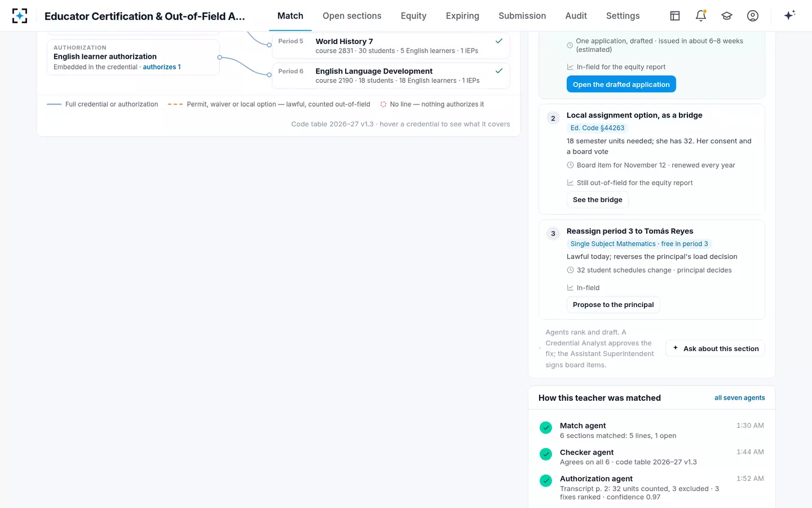The width and height of the screenshot is (812, 508).
Task: Click the Match agent row title
Action: (x=583, y=426)
